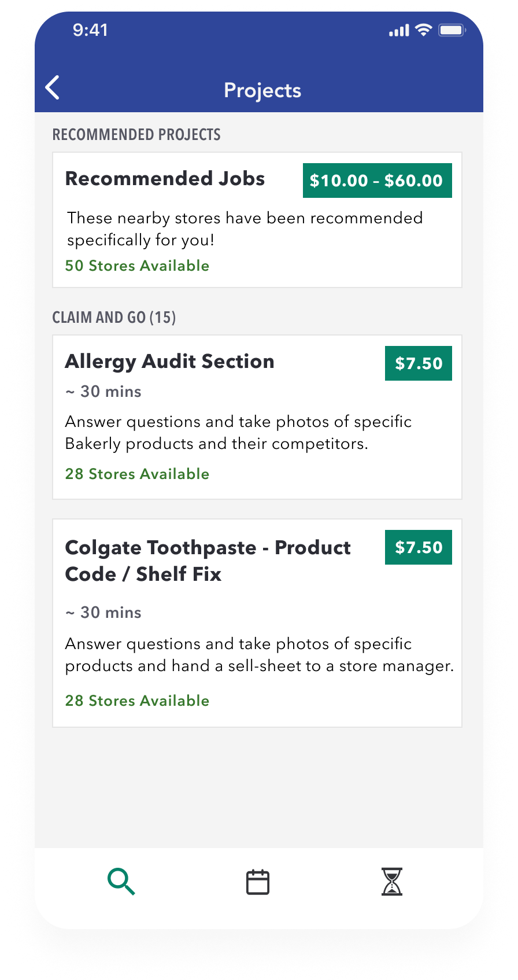Tap the Colgate Toothpaste $7.50 badge

(x=419, y=547)
